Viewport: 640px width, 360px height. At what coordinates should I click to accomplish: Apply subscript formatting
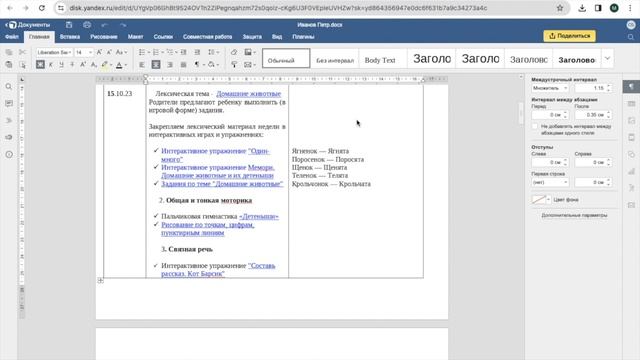click(x=93, y=64)
